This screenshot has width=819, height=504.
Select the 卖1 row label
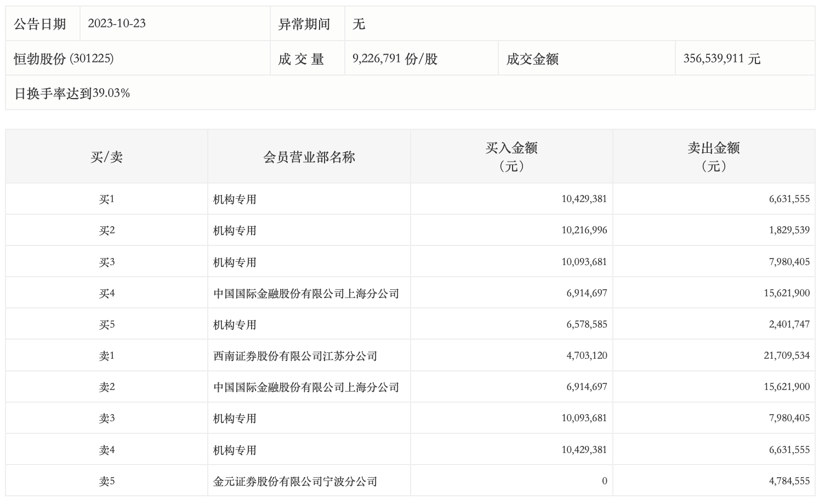(107, 356)
